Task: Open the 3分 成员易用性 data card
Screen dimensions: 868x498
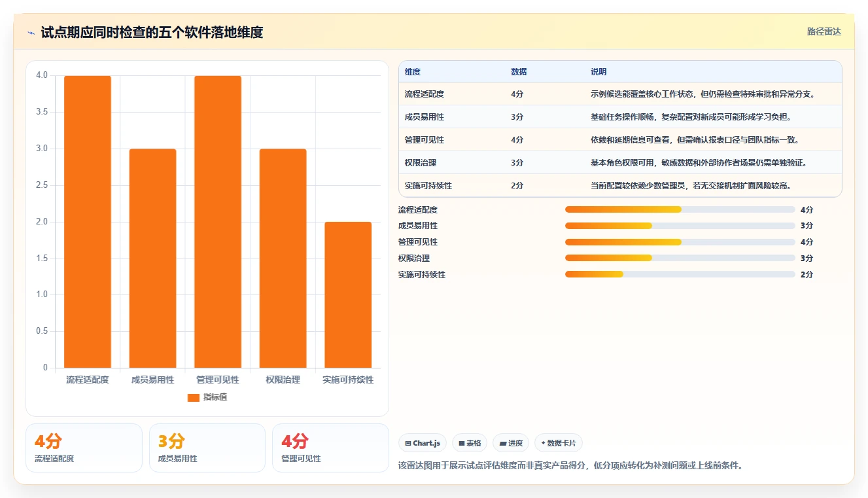Action: [x=207, y=448]
